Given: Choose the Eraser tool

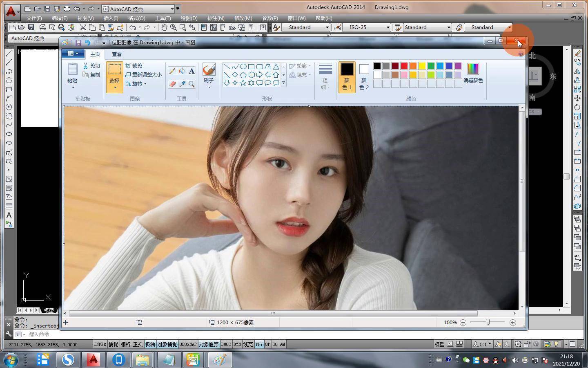Looking at the screenshot, I should 172,84.
